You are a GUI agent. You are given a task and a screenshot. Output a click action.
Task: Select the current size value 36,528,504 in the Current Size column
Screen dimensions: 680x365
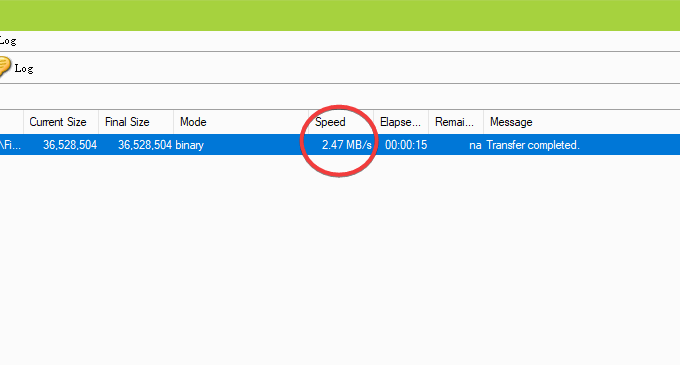[70, 145]
